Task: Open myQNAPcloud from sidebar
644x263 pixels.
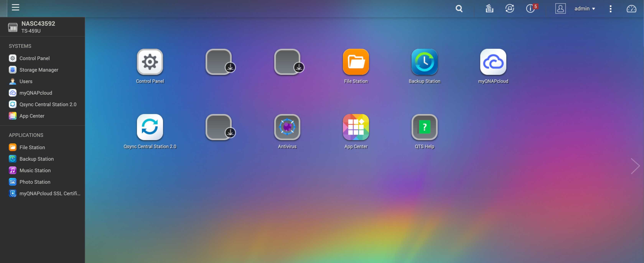Action: point(43,93)
